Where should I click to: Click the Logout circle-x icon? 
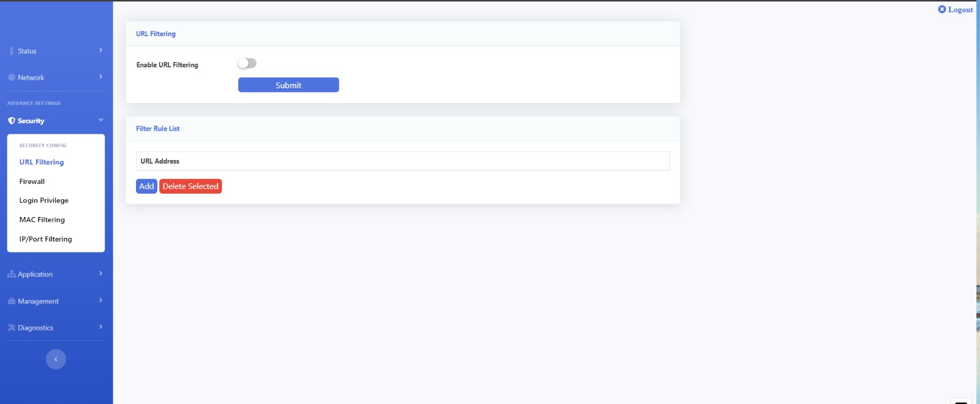click(942, 9)
